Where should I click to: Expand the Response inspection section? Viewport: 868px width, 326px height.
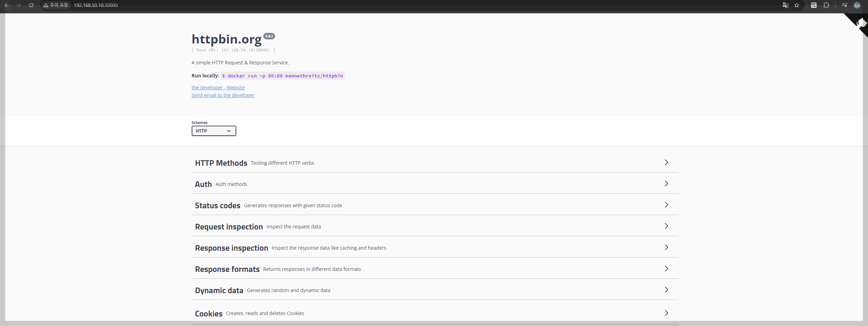point(435,248)
